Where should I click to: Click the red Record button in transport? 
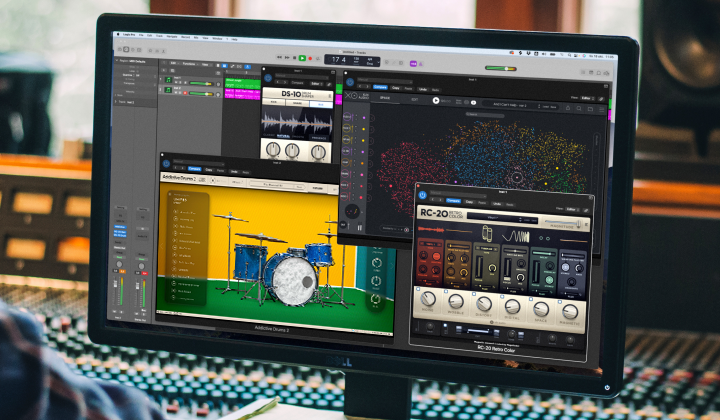point(310,59)
